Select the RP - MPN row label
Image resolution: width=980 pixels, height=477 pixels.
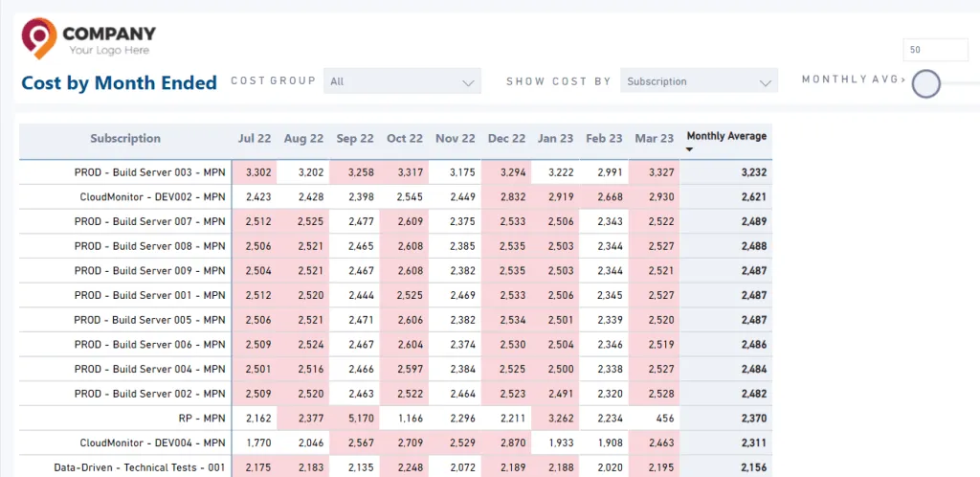click(202, 419)
